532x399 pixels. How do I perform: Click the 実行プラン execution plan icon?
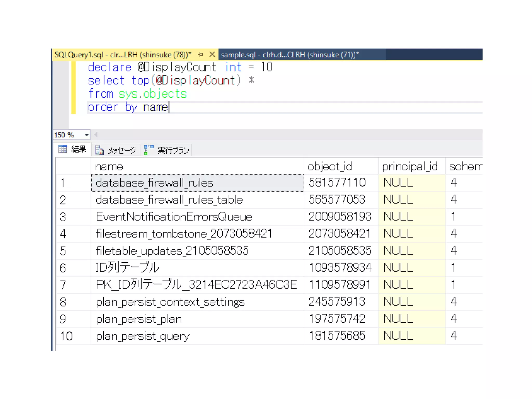coord(149,150)
